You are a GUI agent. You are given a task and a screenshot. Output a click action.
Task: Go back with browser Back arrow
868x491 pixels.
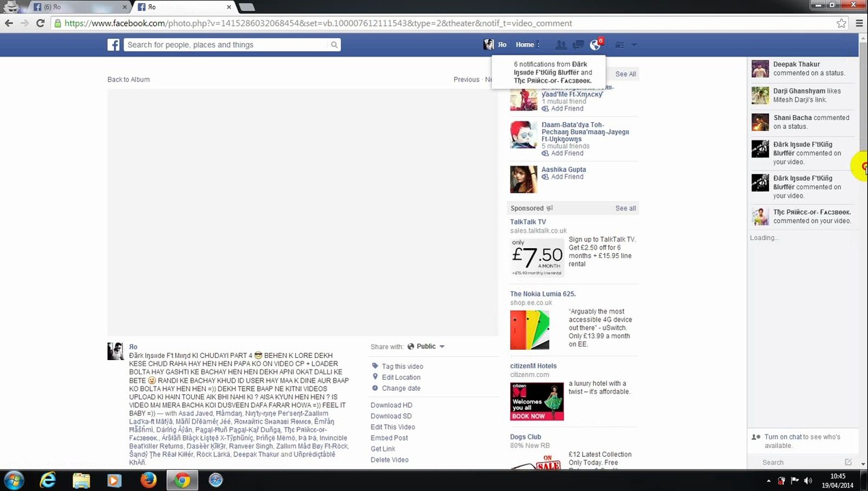click(9, 23)
